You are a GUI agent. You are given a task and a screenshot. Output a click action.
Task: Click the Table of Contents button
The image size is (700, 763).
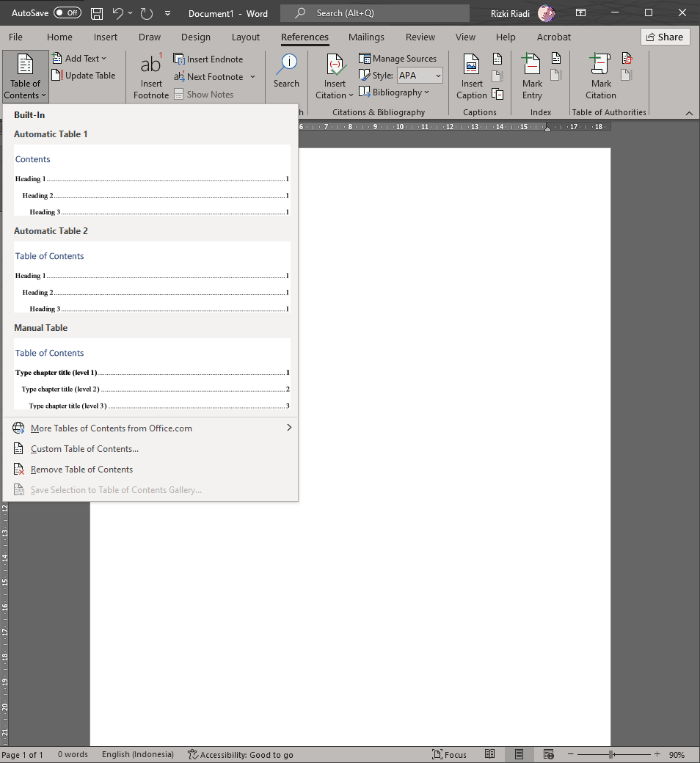25,76
